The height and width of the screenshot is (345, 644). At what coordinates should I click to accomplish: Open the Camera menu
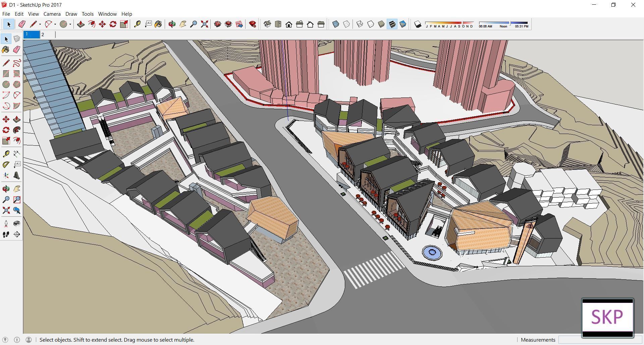(52, 14)
